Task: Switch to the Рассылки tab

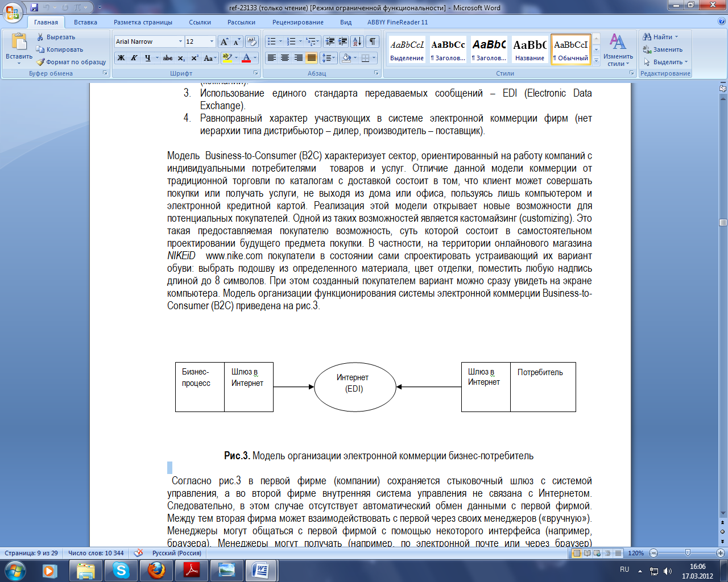Action: tap(241, 22)
